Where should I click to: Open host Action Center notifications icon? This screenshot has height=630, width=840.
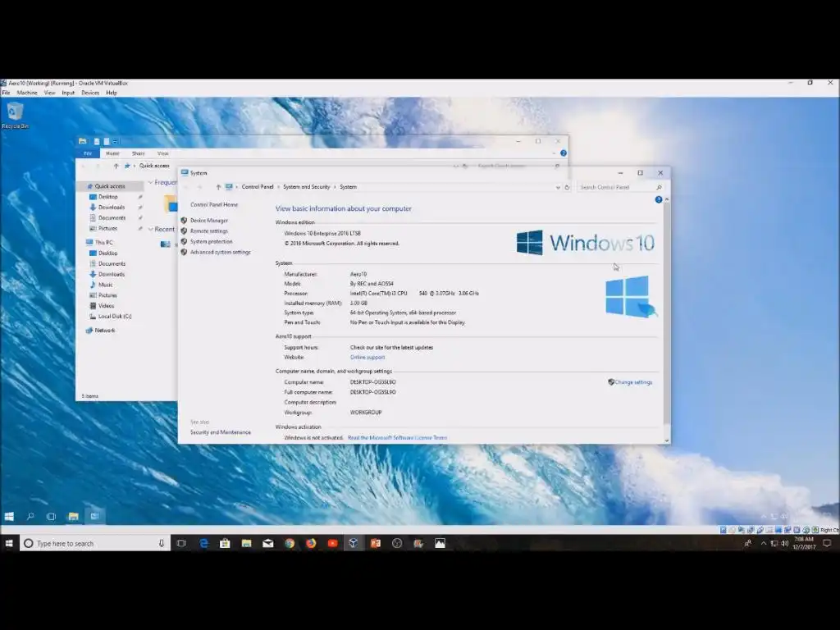tap(827, 543)
